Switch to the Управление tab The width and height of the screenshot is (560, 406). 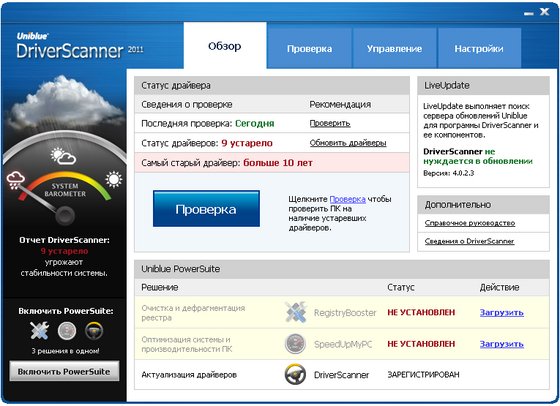[394, 49]
